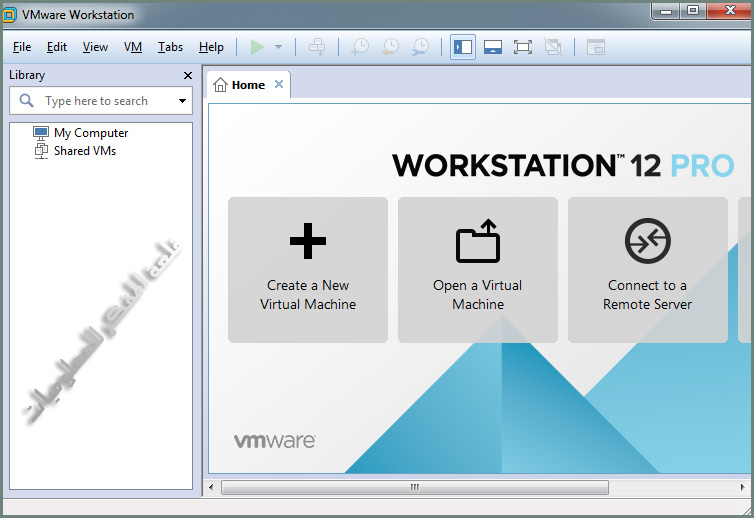The height and width of the screenshot is (518, 754).
Task: Click the My Computer monitor icon
Action: [41, 133]
